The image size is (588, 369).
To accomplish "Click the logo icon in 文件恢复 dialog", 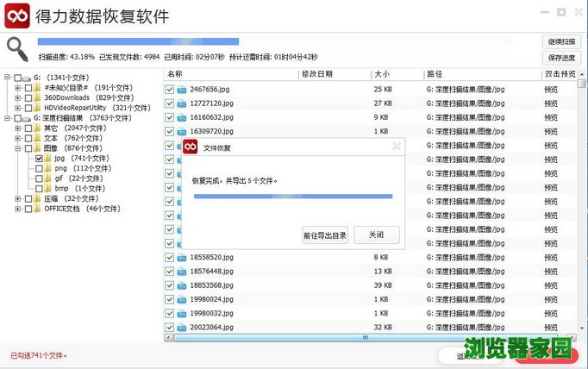I will tap(191, 147).
